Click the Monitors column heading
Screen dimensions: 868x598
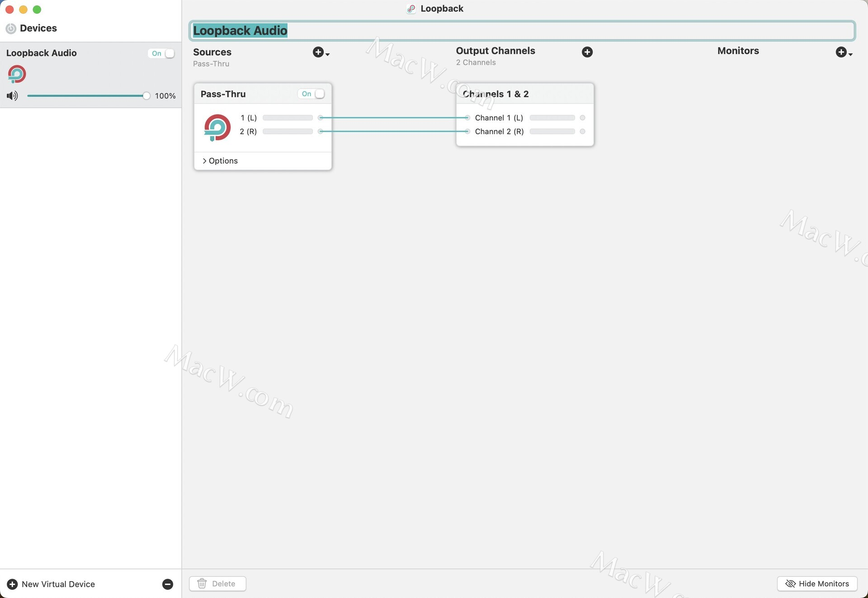click(738, 51)
